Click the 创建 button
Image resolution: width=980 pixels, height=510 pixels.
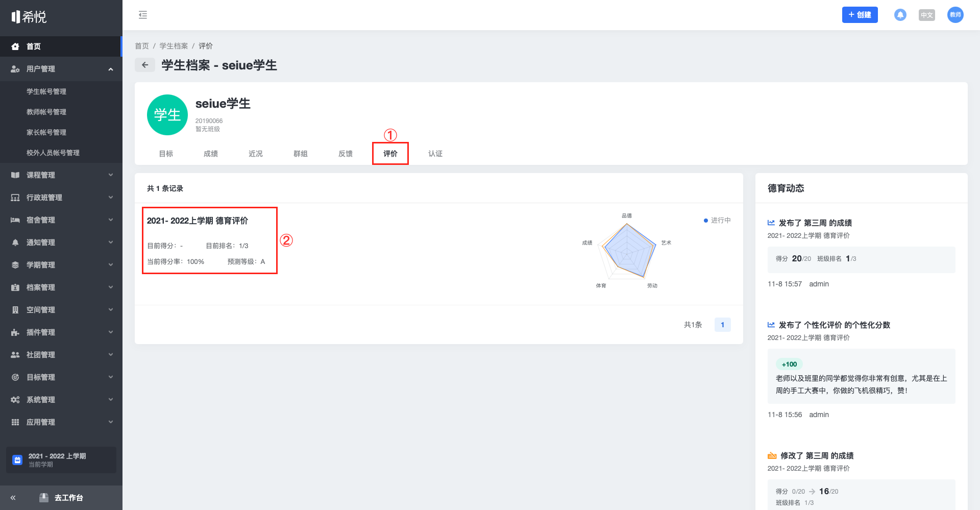pyautogui.click(x=860, y=15)
